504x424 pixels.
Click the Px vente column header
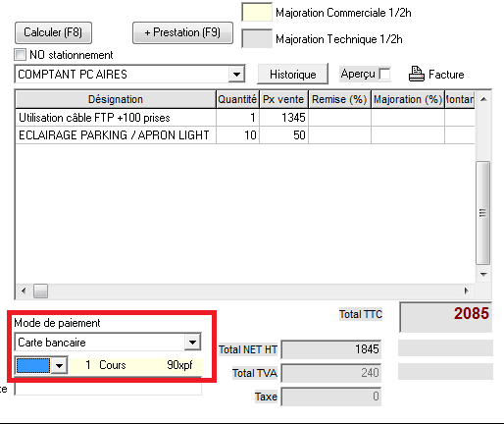283,99
